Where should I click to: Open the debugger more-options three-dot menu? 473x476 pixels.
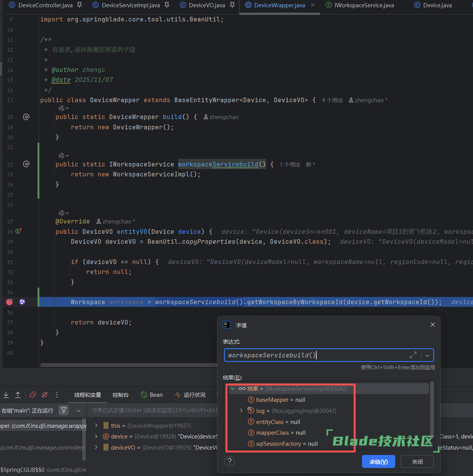(57, 395)
